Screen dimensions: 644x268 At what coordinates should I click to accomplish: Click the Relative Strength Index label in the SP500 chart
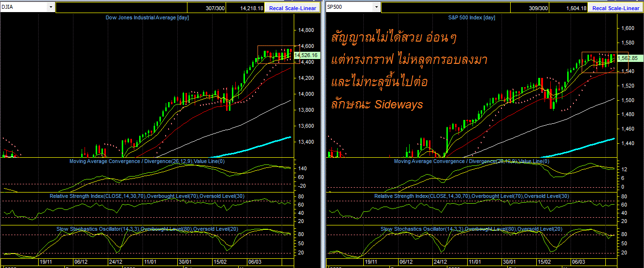(x=472, y=196)
